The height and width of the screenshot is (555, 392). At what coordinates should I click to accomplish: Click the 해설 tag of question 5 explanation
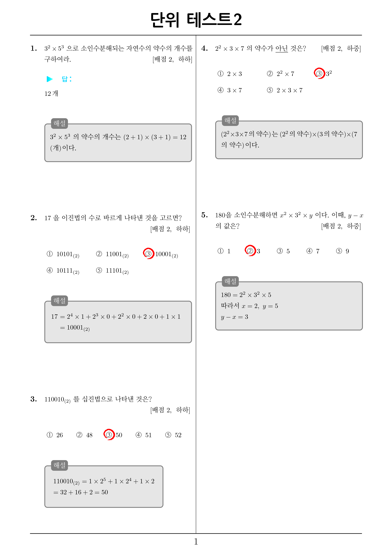230,281
